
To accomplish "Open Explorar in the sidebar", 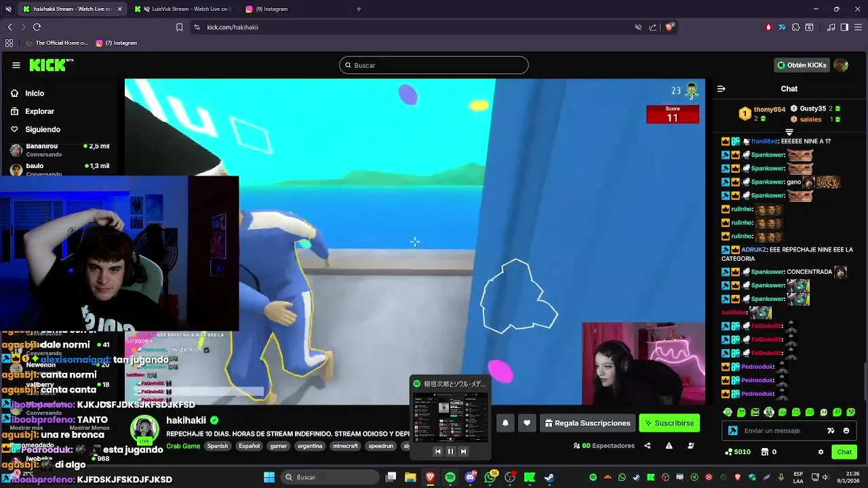I will click(39, 111).
